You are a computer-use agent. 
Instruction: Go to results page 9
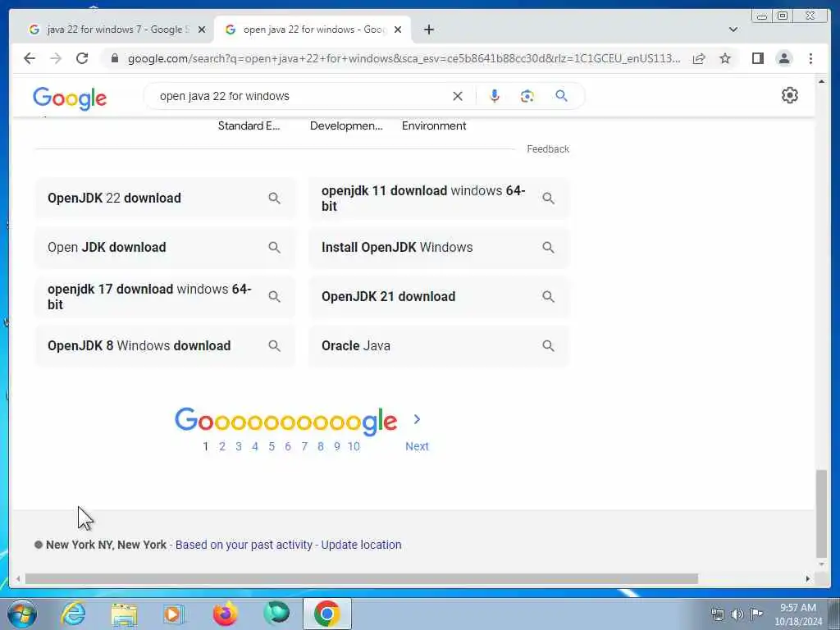pos(337,446)
